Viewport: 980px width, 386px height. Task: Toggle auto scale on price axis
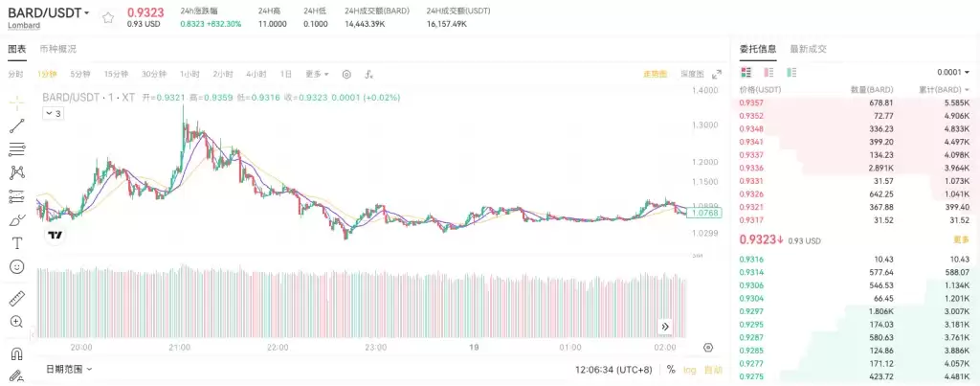(x=713, y=369)
